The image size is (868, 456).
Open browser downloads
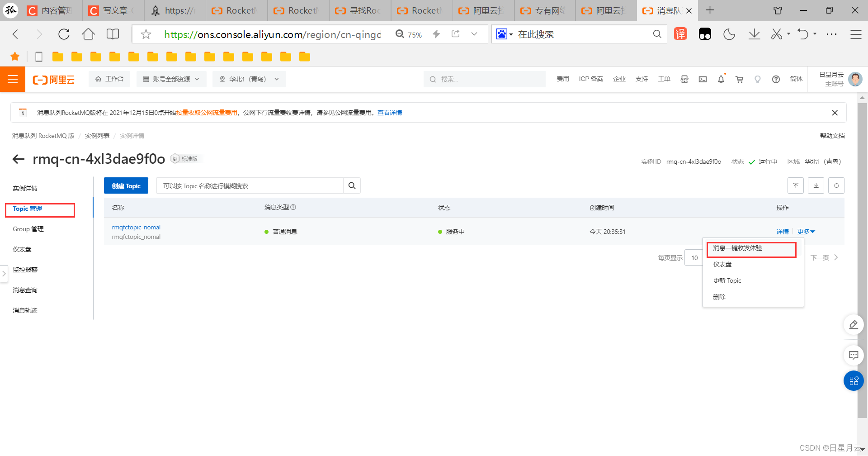click(x=754, y=34)
